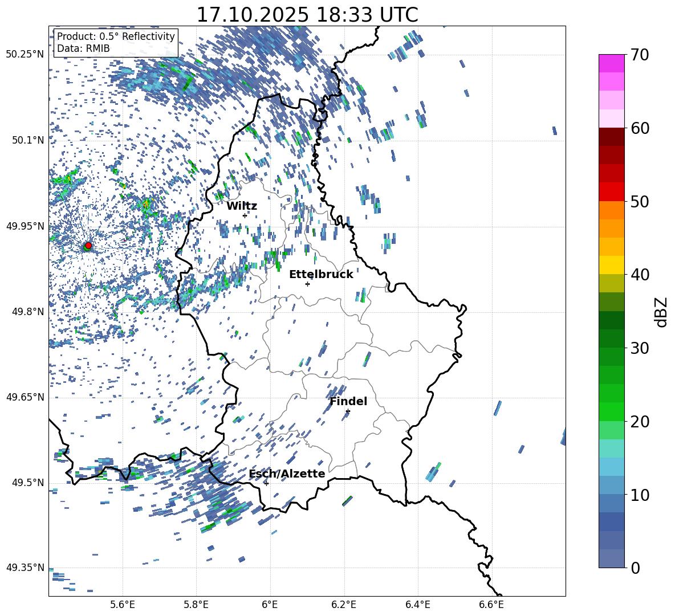Click the 'Data: RMIB' text

click(83, 48)
